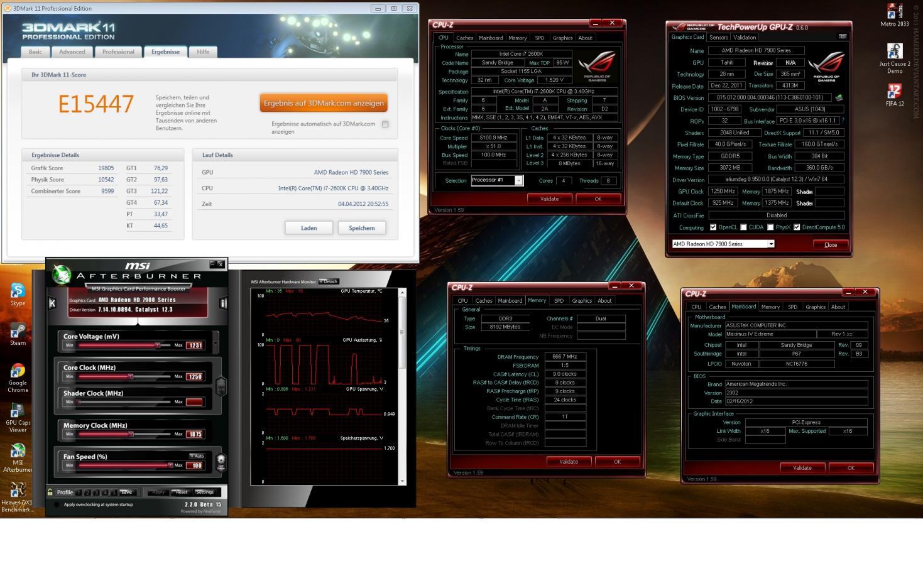Switch to the Sensors tab in GPU-Z
This screenshot has height=588, width=923.
718,37
